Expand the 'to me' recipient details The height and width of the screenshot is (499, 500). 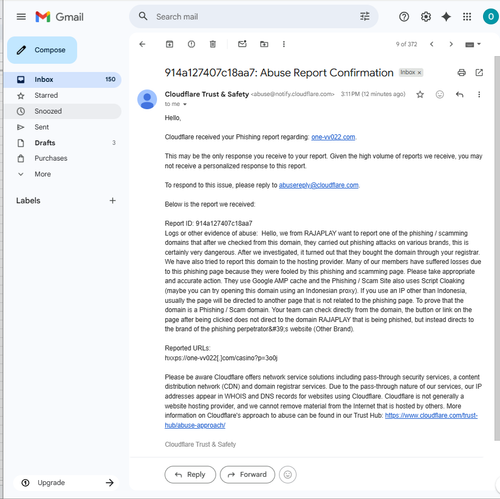pyautogui.click(x=185, y=104)
